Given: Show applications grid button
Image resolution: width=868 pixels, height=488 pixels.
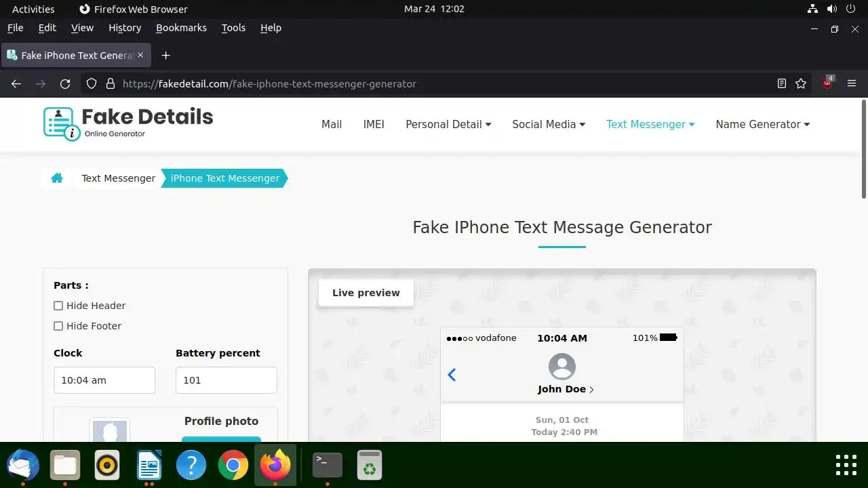Looking at the screenshot, I should coord(846,465).
